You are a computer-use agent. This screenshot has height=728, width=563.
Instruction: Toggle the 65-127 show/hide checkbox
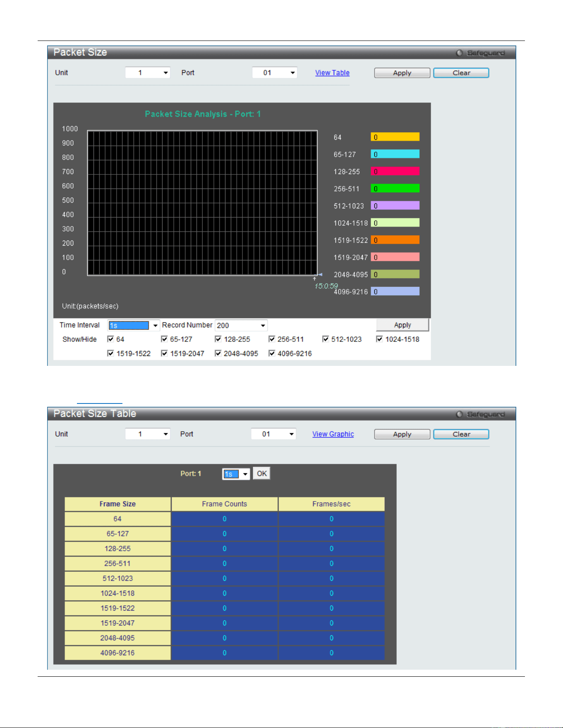[x=164, y=339]
